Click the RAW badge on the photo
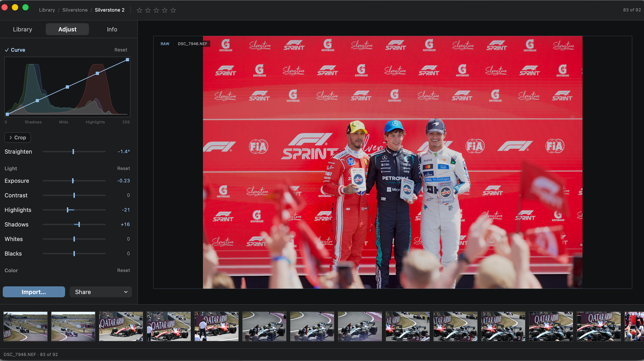The image size is (644, 361). click(x=165, y=44)
